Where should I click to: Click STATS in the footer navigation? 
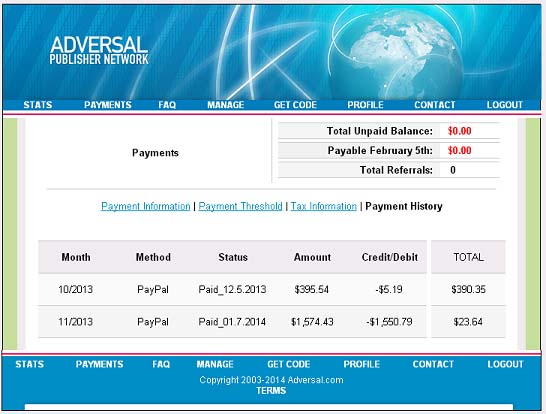(x=30, y=364)
